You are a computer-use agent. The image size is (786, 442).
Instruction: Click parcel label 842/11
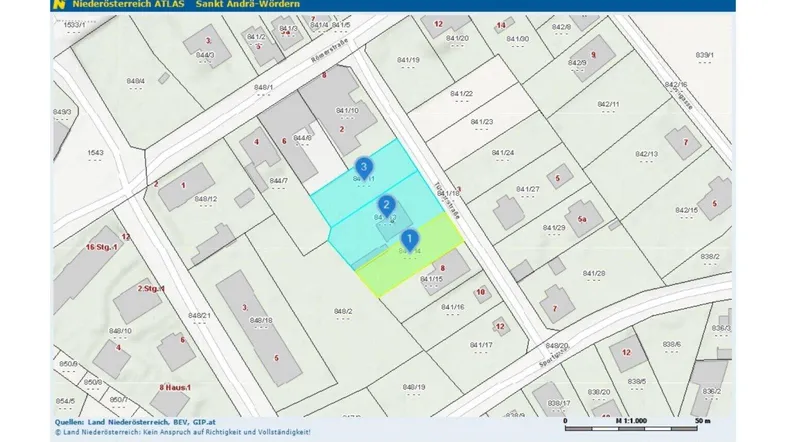pyautogui.click(x=608, y=104)
